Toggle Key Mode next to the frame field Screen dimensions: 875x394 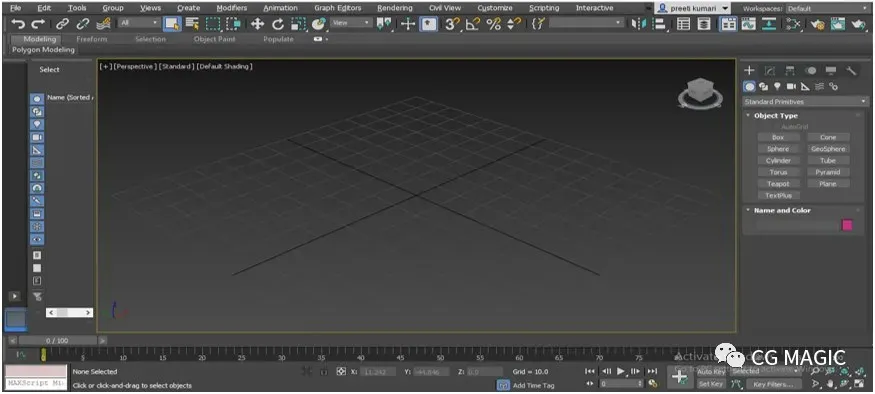pos(590,384)
